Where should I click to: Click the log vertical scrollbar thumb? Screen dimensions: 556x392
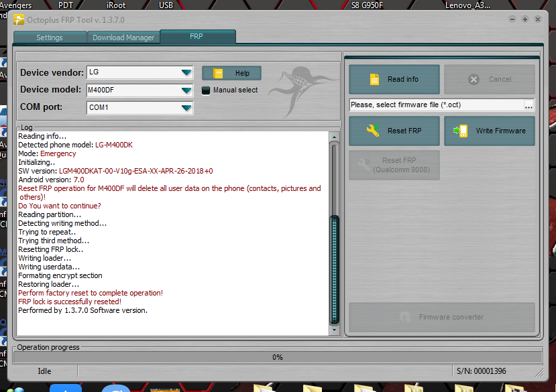click(x=334, y=269)
